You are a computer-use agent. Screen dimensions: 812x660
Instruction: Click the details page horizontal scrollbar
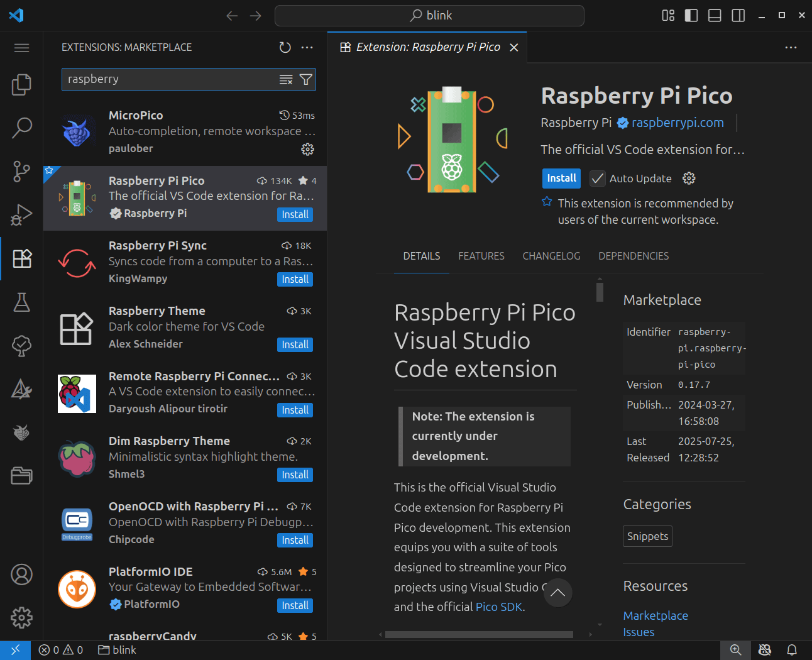(x=479, y=635)
